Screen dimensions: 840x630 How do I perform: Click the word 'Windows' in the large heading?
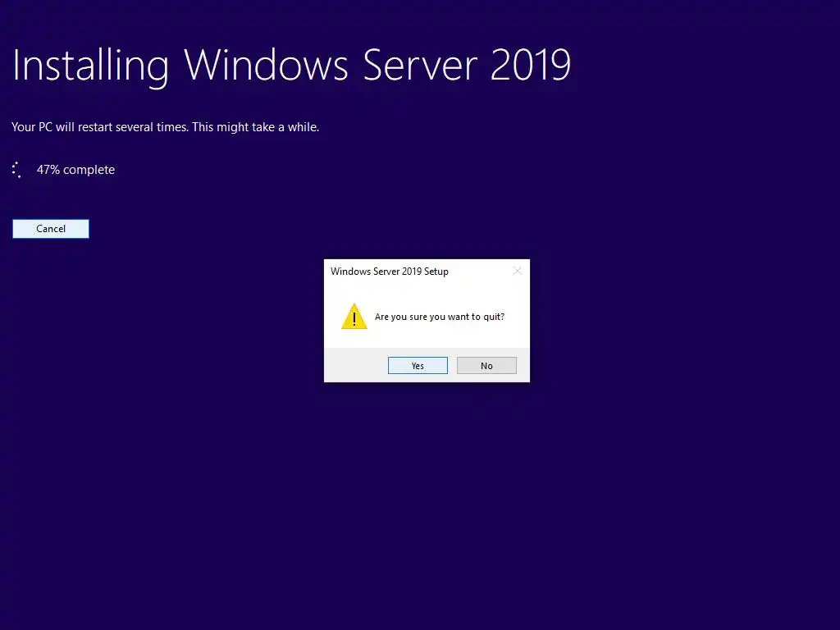tap(267, 65)
